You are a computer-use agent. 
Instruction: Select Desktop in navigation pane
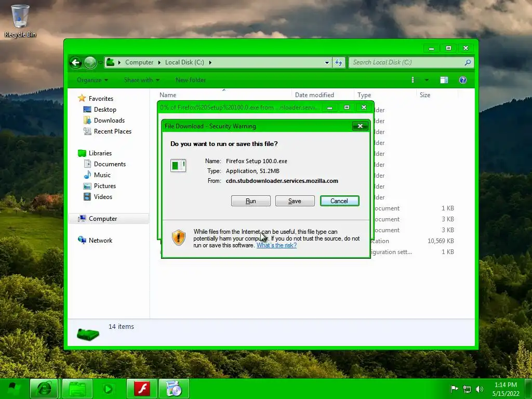point(105,109)
